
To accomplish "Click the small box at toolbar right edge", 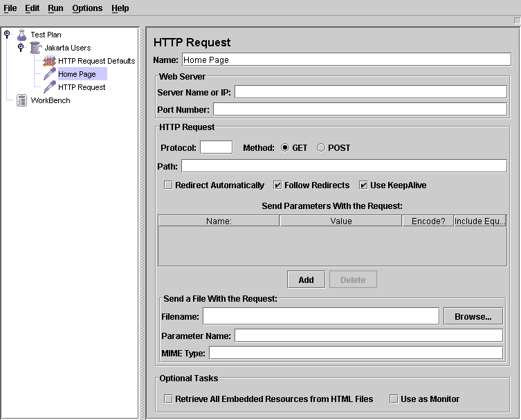I will tap(517, 21).
